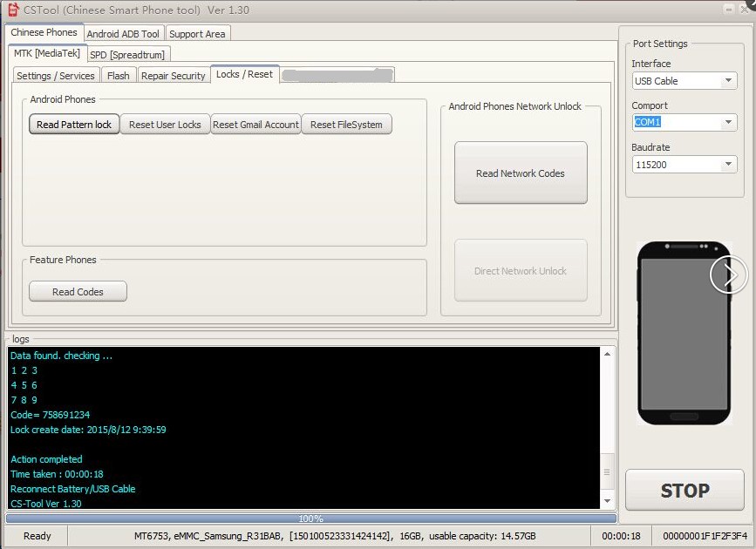The width and height of the screenshot is (756, 549).
Task: Switch to the Chinese Phones tab
Action: 44,32
